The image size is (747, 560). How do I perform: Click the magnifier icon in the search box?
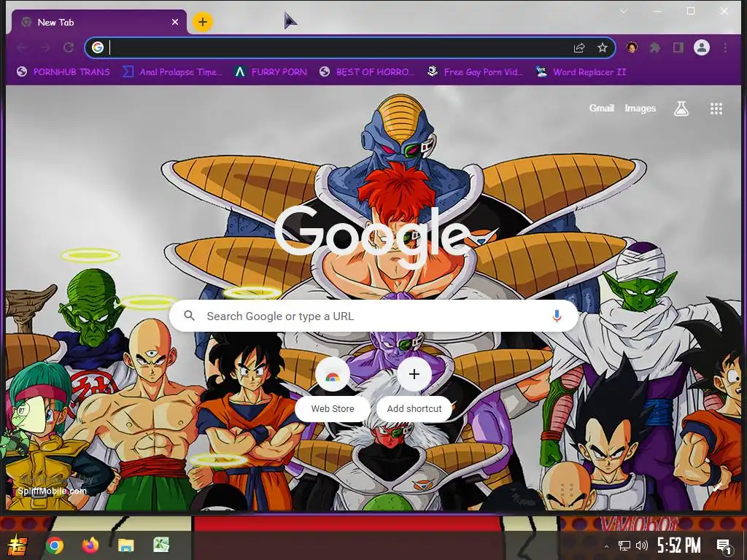[x=189, y=315]
